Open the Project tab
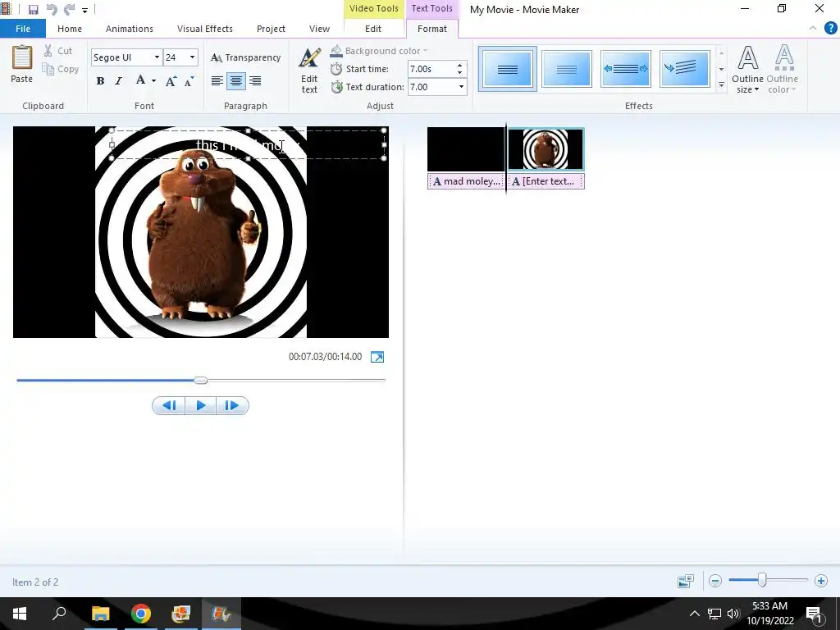The image size is (840, 630). click(x=271, y=29)
